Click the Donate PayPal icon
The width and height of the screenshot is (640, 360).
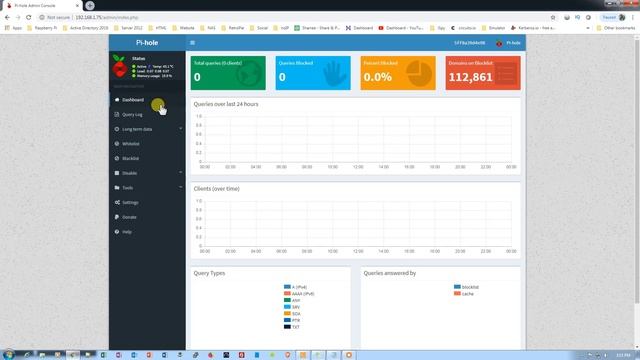coord(117,217)
